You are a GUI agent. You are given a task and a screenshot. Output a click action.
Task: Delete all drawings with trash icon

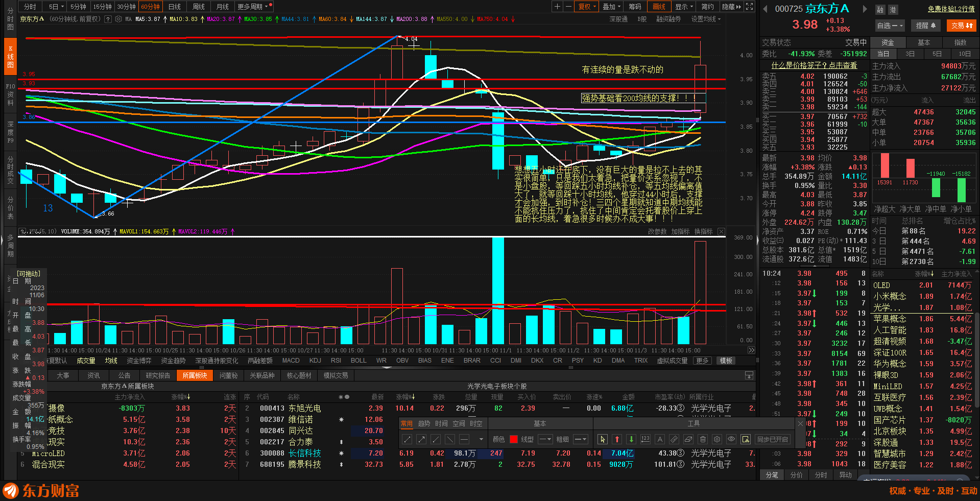click(703, 439)
